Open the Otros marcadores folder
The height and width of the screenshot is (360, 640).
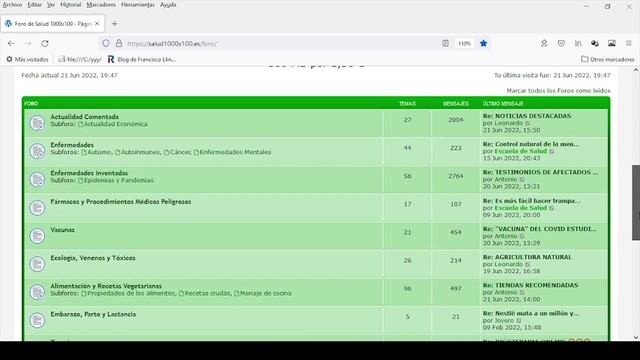608,60
